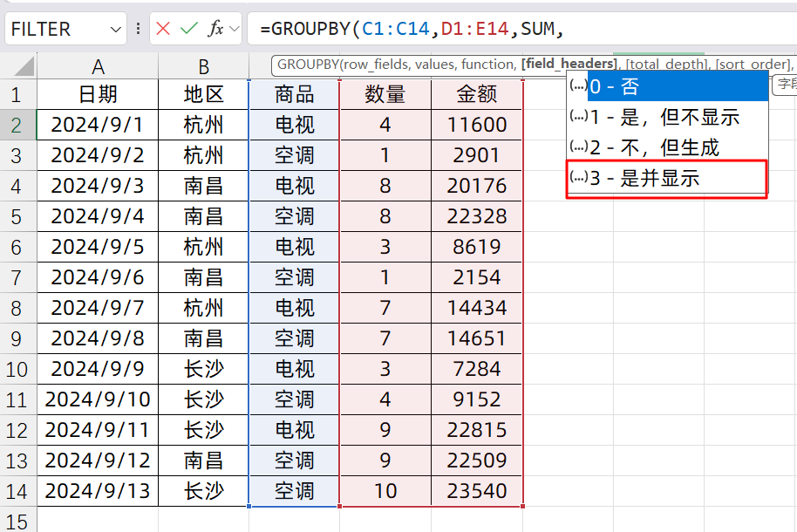
Task: Click header cell 商品
Action: 295,94
